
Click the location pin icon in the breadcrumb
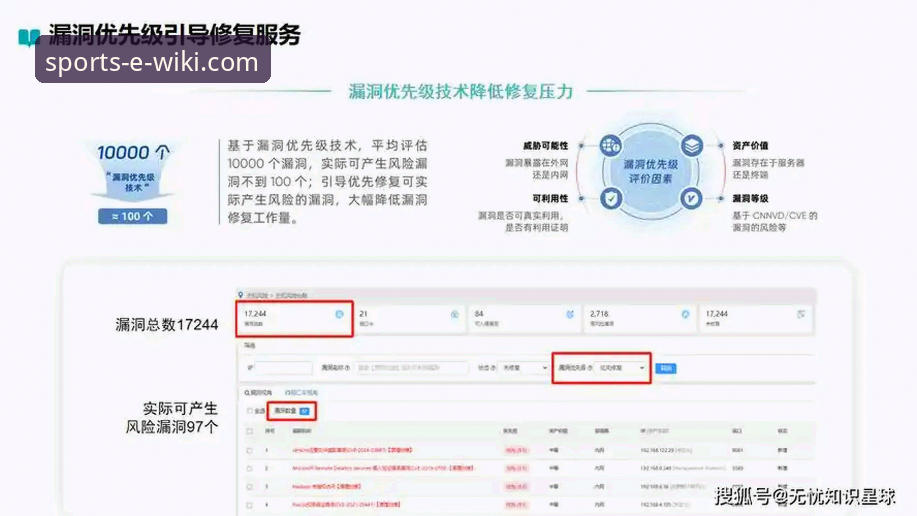pos(240,295)
